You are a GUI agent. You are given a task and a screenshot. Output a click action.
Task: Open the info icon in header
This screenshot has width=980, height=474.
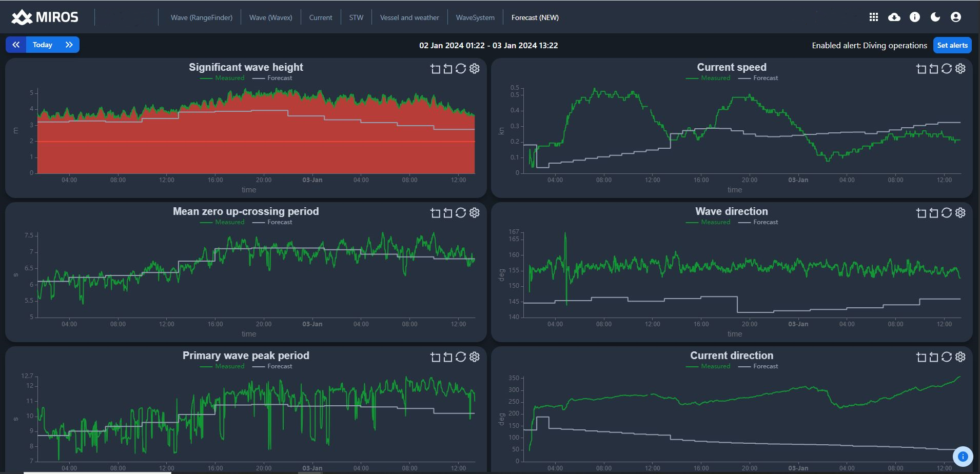click(915, 17)
